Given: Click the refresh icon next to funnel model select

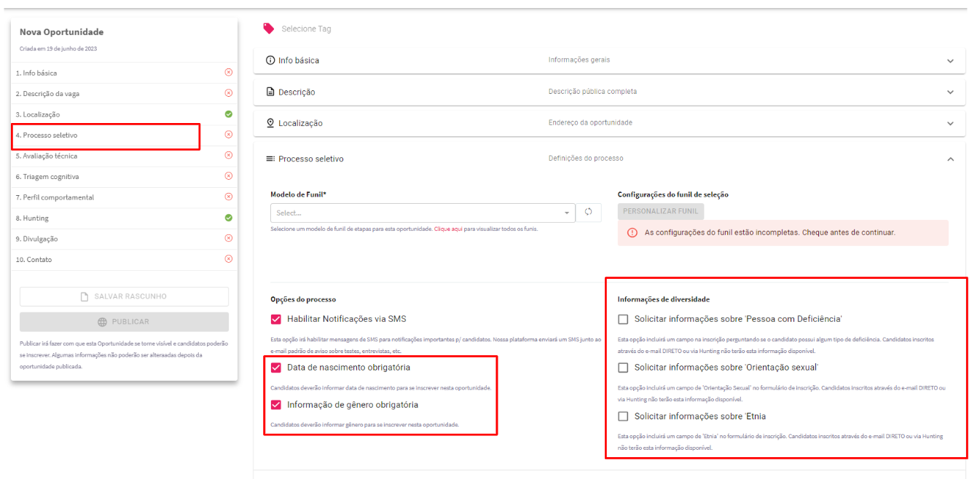Looking at the screenshot, I should click(589, 213).
